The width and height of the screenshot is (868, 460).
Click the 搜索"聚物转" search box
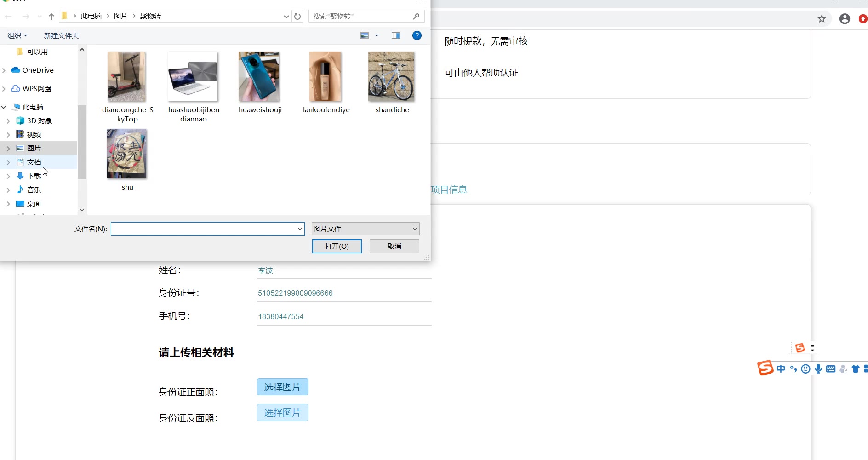(366, 16)
